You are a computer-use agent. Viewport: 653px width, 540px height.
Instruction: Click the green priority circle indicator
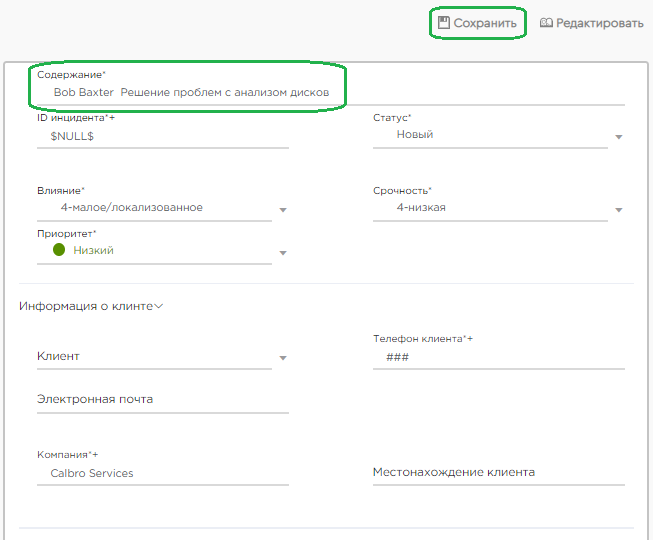pyautogui.click(x=59, y=250)
